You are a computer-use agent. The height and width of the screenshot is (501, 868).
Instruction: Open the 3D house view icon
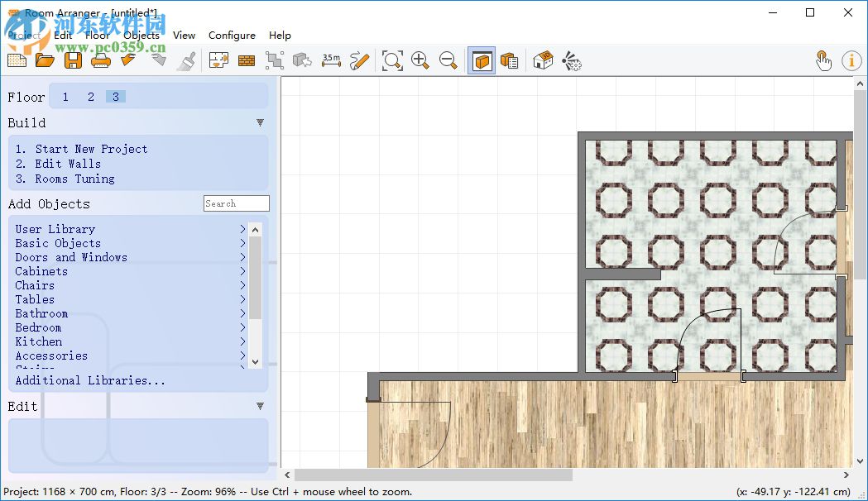(543, 60)
